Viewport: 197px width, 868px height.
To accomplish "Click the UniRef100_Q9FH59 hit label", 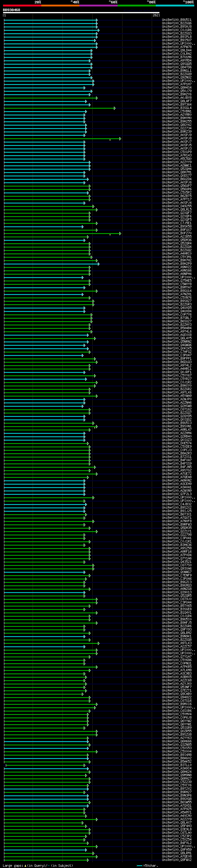I will pos(176,850).
